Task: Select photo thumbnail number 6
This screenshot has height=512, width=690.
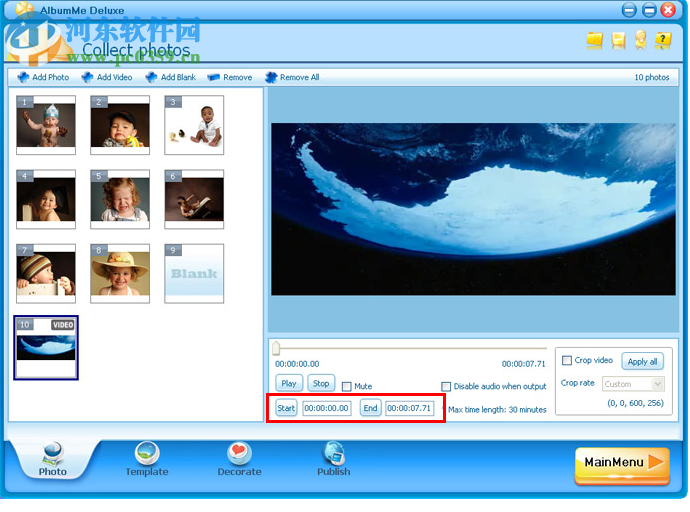Action: click(x=194, y=199)
